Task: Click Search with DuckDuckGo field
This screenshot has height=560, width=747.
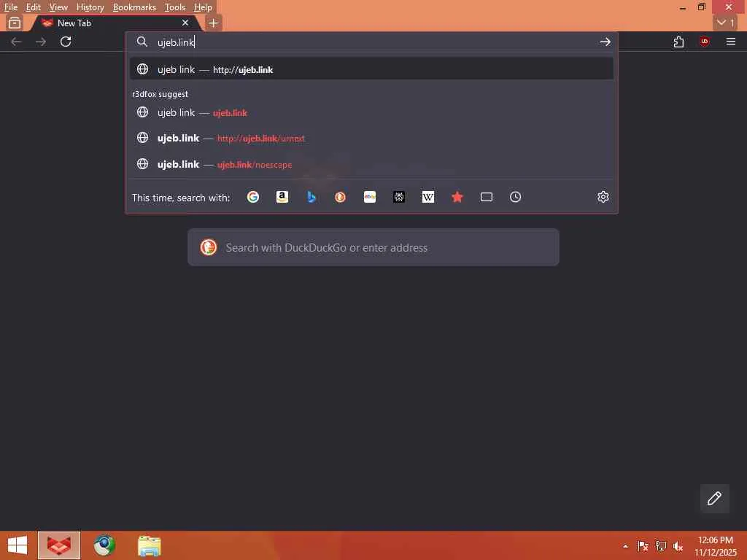Action: [373, 248]
